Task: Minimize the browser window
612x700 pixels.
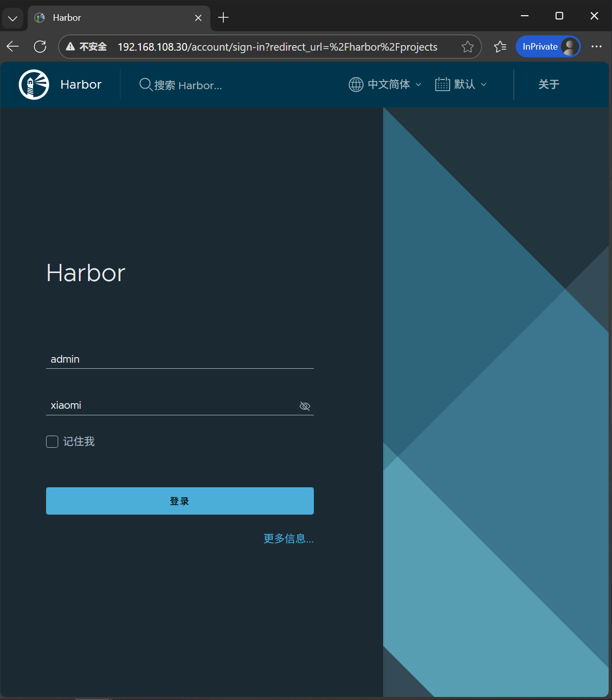Action: (x=525, y=16)
